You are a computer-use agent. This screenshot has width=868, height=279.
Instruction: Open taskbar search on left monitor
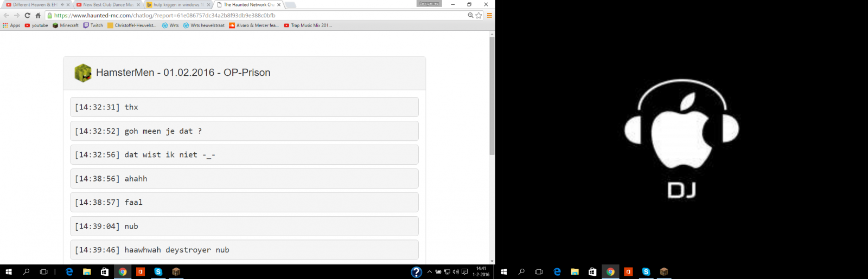pyautogui.click(x=26, y=272)
